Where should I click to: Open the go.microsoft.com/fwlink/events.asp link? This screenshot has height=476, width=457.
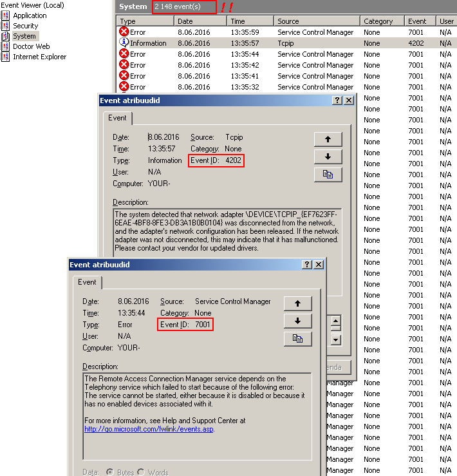[x=149, y=429]
